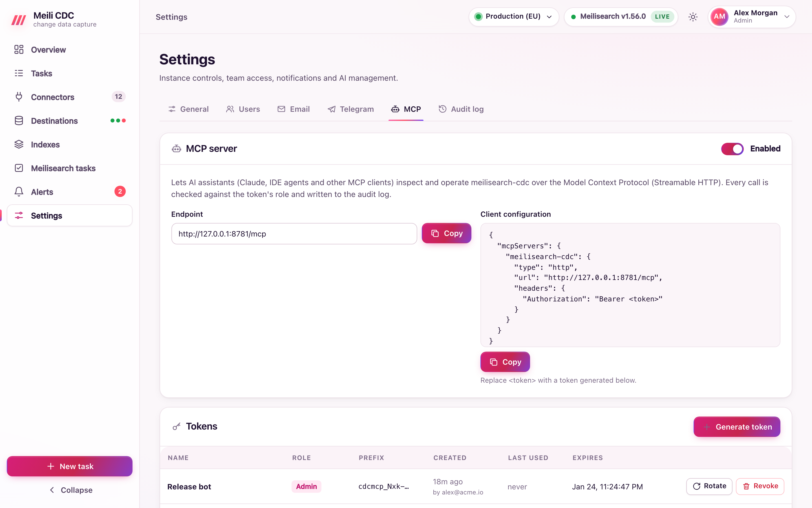This screenshot has height=508, width=812.
Task: Click Generate token button
Action: pos(737,427)
